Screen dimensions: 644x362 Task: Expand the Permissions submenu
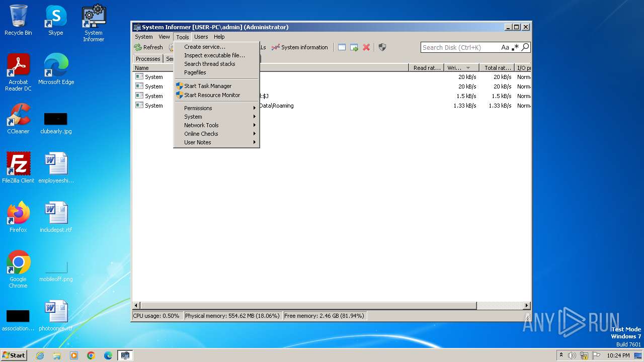(216, 108)
